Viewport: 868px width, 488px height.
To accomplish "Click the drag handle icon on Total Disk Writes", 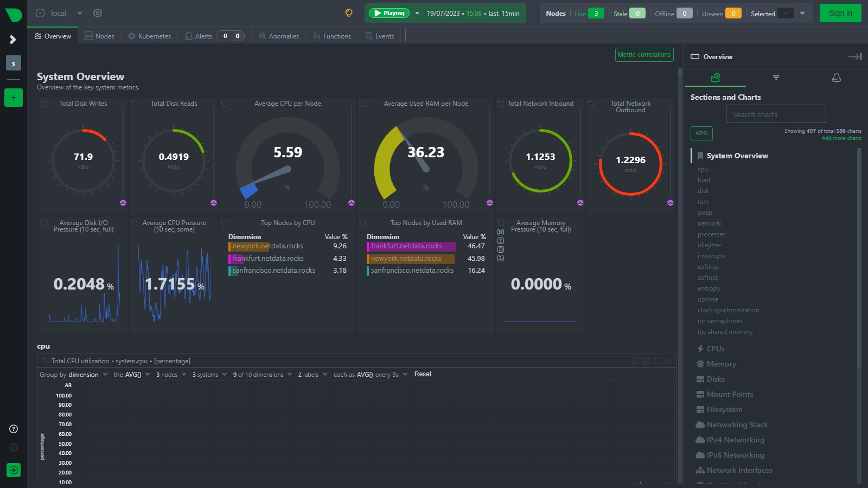I will (x=43, y=104).
